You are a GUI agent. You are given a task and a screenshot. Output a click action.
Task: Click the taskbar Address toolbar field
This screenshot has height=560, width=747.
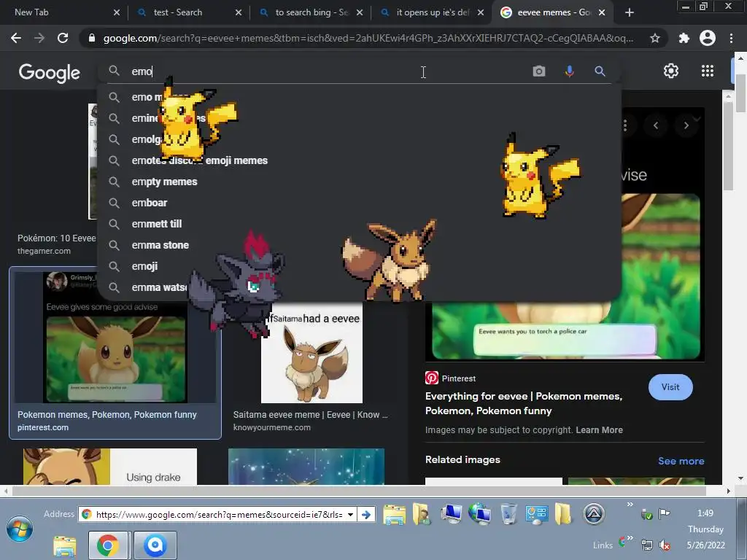tap(219, 514)
